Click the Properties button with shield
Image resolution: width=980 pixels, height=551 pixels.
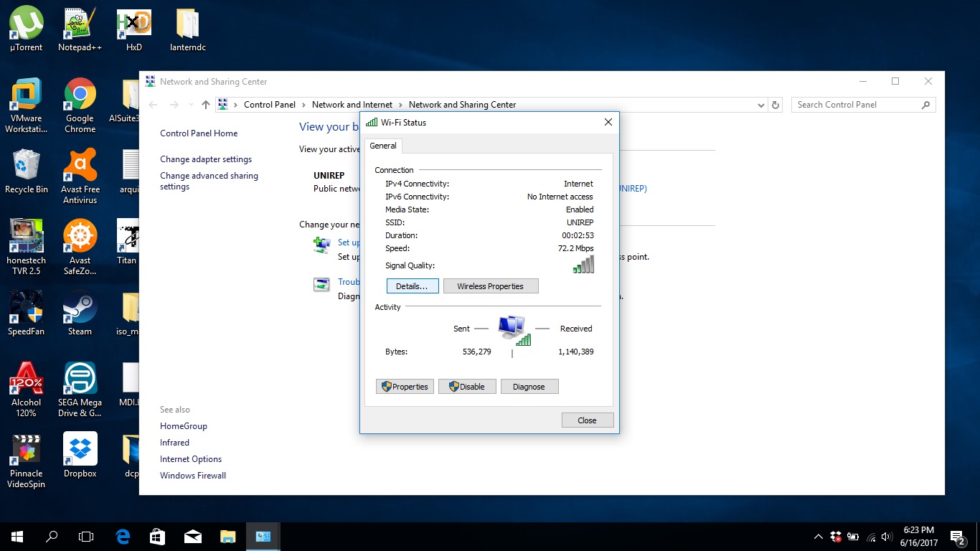[x=405, y=387]
